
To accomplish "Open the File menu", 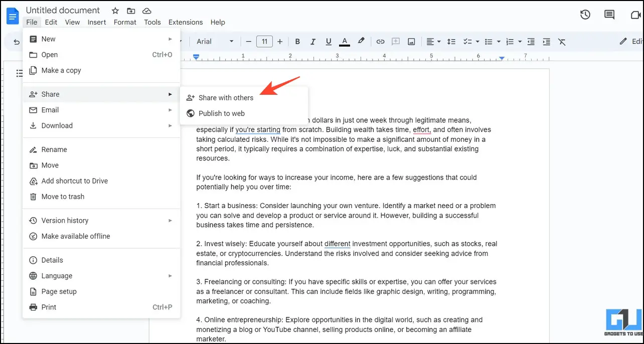I will pyautogui.click(x=32, y=22).
